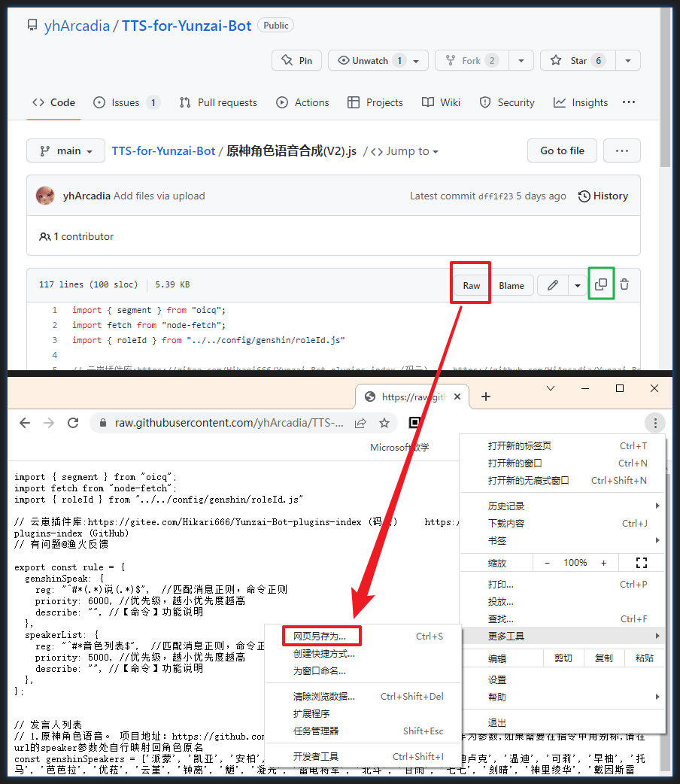
Task: Click the tab search chevron icon
Action: click(551, 388)
